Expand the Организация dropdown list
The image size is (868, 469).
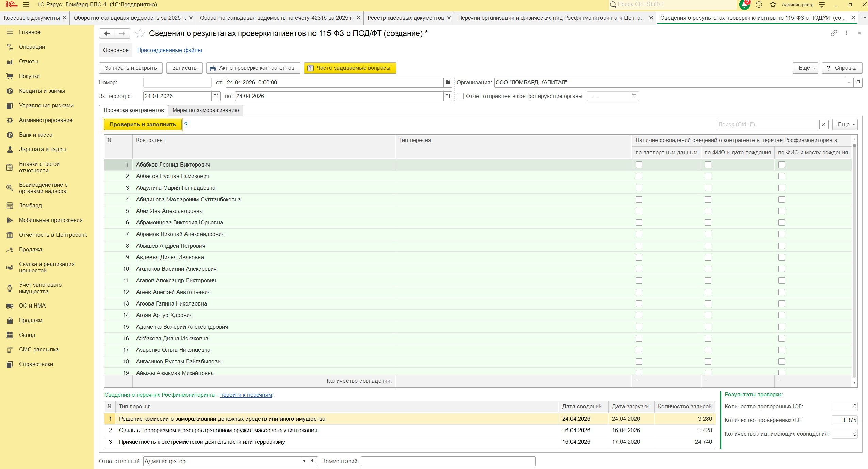(849, 82)
